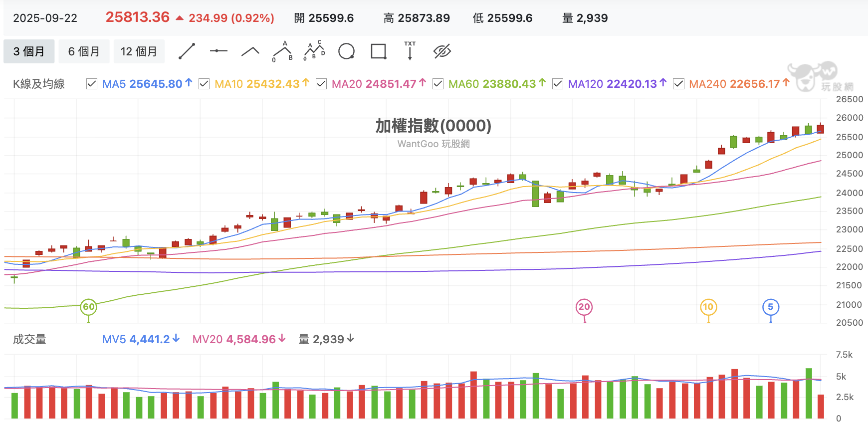Click the 高 25873.89 high value
This screenshot has width=868, height=427.
pyautogui.click(x=417, y=18)
